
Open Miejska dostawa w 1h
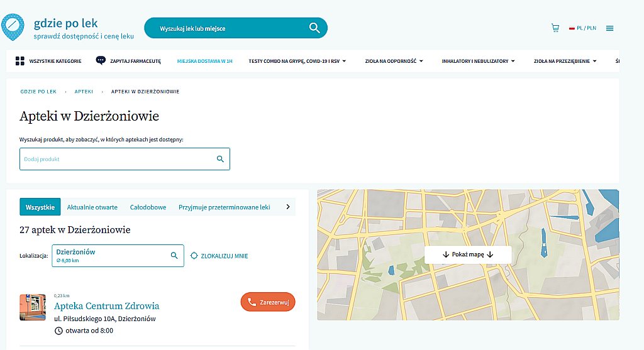pyautogui.click(x=204, y=61)
